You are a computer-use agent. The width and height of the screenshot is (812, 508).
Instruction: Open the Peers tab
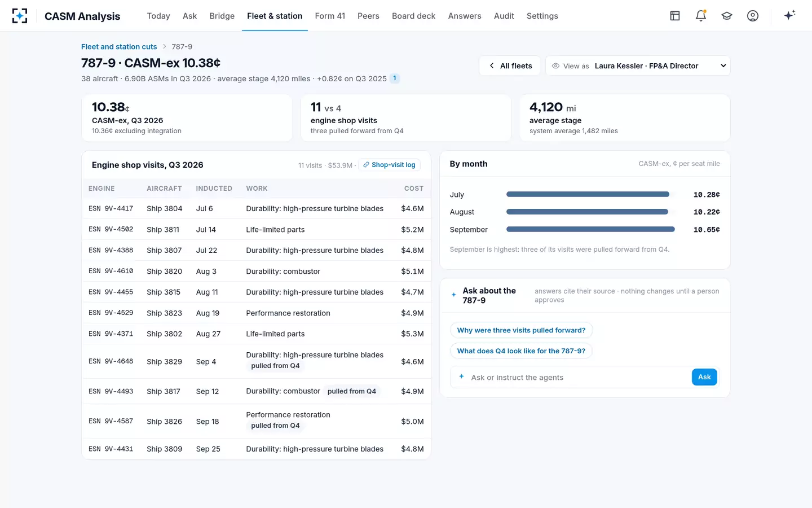click(x=369, y=16)
